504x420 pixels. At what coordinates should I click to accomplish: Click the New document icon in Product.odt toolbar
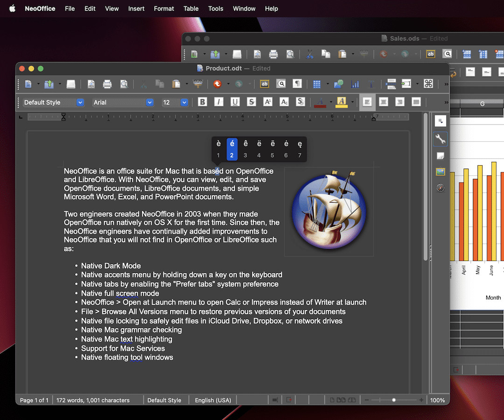coord(28,84)
